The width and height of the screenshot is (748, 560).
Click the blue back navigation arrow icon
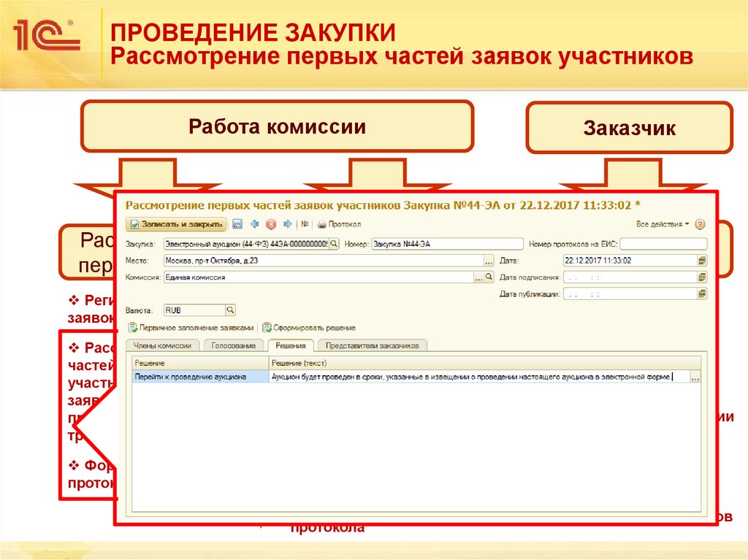(254, 223)
